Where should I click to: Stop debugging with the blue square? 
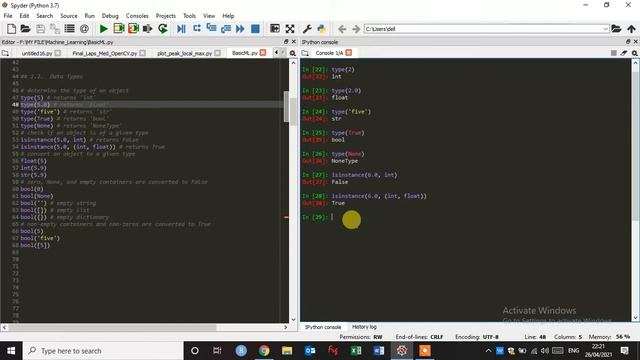pos(255,29)
